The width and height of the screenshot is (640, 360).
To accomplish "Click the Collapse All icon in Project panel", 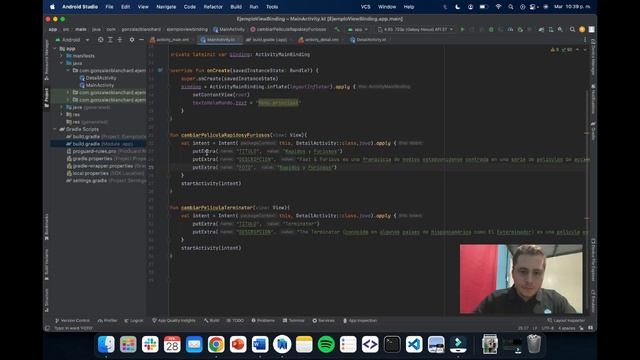I will coord(120,40).
